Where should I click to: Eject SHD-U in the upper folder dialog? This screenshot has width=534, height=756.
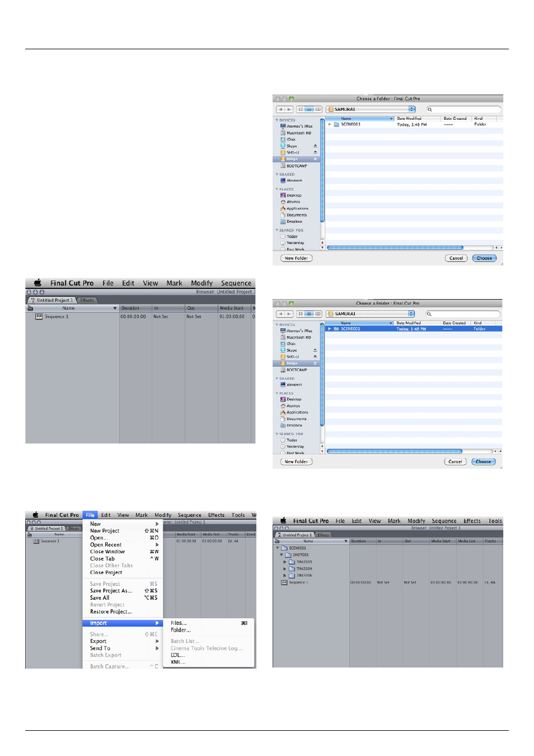[315, 152]
